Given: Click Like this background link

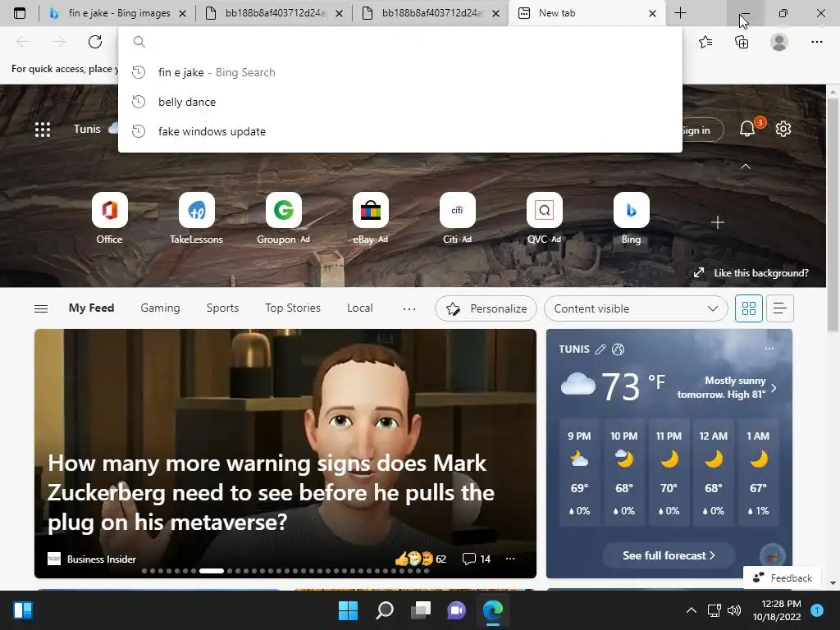Looking at the screenshot, I should pyautogui.click(x=760, y=273).
